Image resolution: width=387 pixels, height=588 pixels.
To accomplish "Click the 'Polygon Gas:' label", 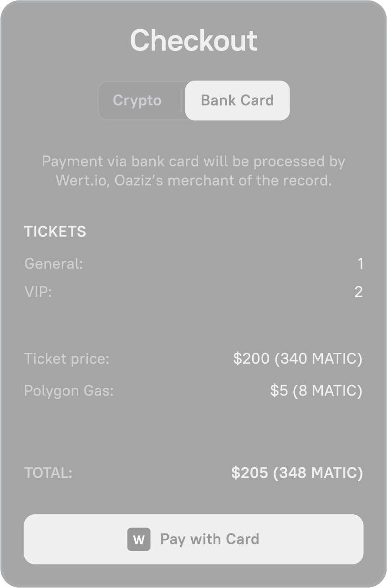I will pyautogui.click(x=69, y=391).
